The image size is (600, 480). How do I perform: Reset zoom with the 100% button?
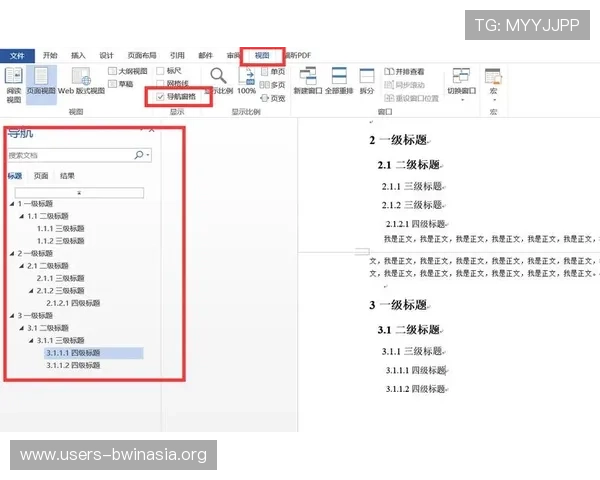(x=246, y=81)
